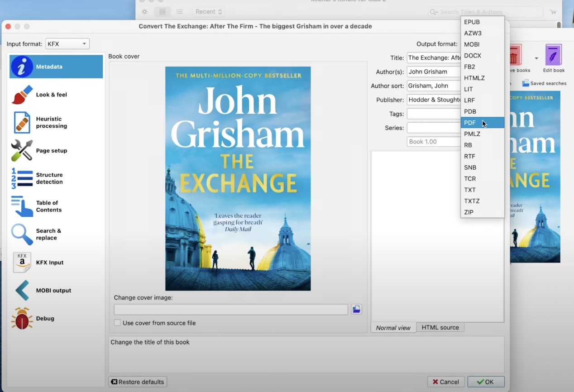Choose MOBI from the output format list
The width and height of the screenshot is (574, 392).
[483, 44]
